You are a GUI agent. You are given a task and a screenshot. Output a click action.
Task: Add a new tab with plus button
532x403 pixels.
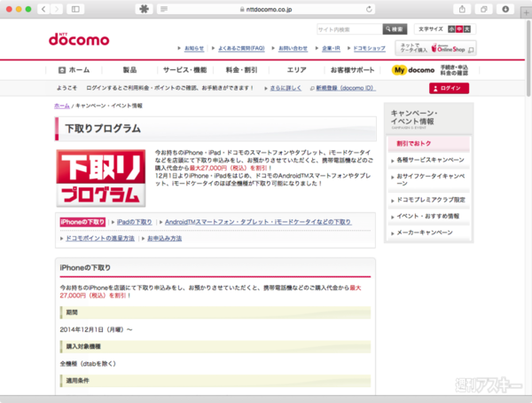point(526,13)
